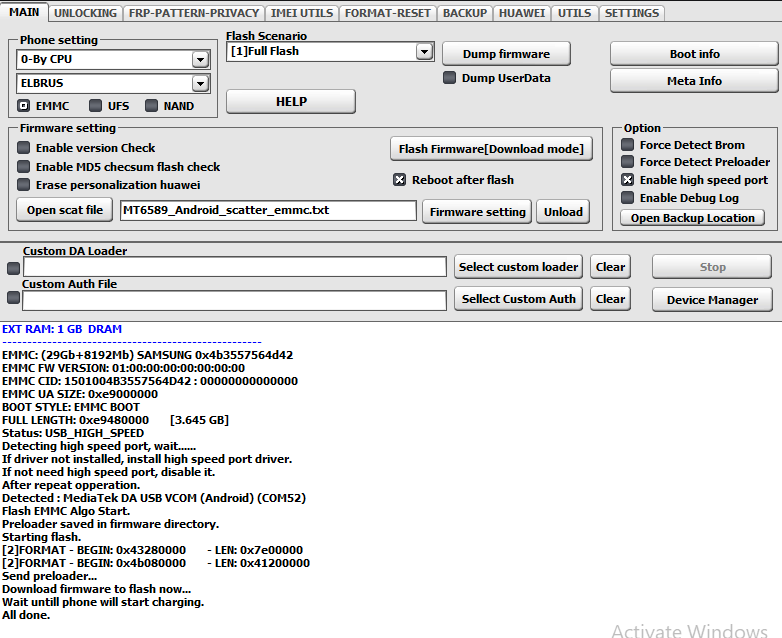Click the 'Flash EMMC Algo Start.' log line
This screenshot has height=638, width=782.
(66, 511)
